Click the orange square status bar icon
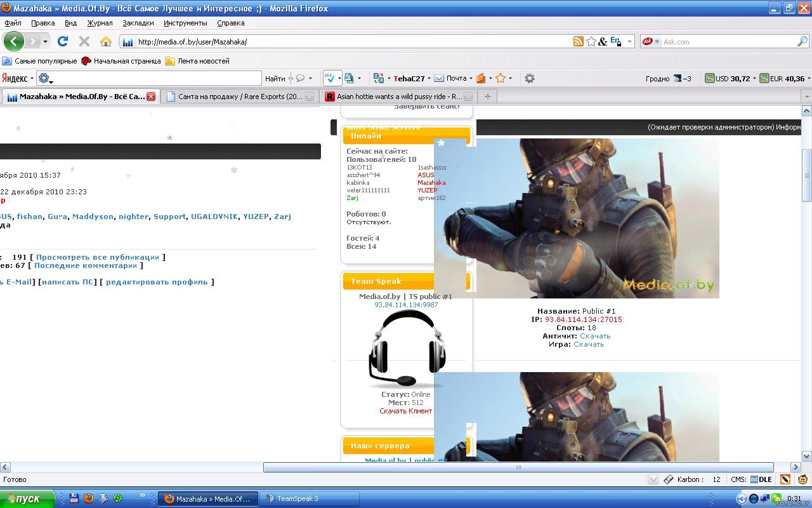The image size is (812, 508). point(785,479)
